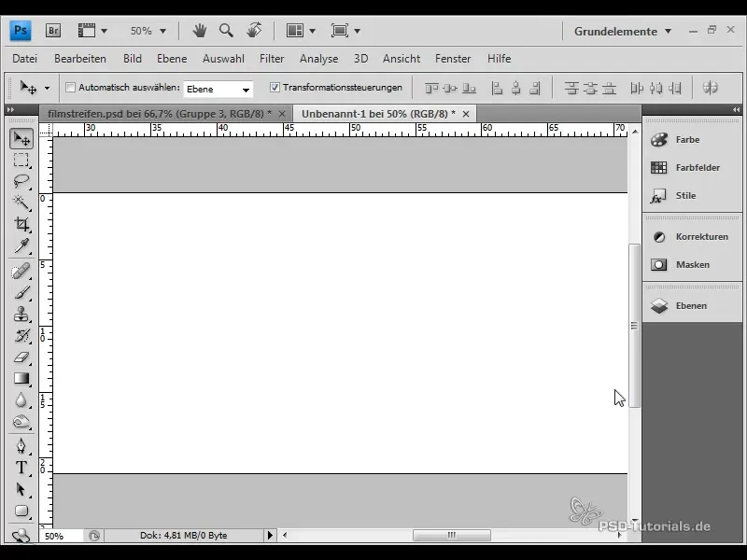Screen dimensions: 747x560
Task: Select the Rectangular Marquee tool
Action: pyautogui.click(x=21, y=160)
